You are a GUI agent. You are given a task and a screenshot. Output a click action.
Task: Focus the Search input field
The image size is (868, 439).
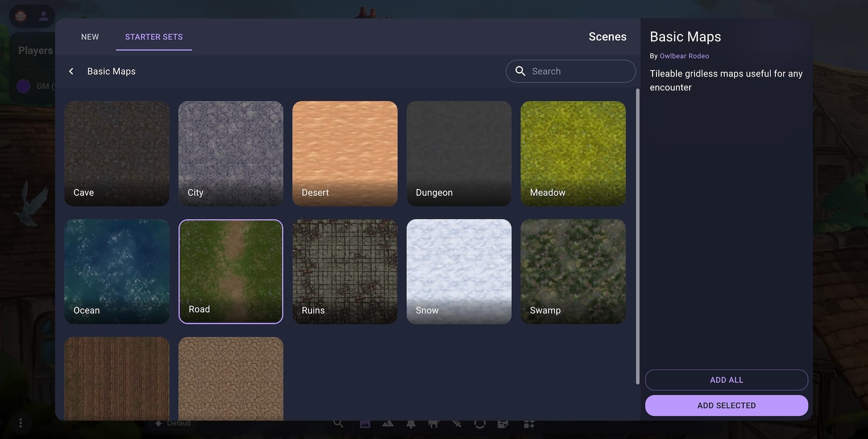click(580, 72)
